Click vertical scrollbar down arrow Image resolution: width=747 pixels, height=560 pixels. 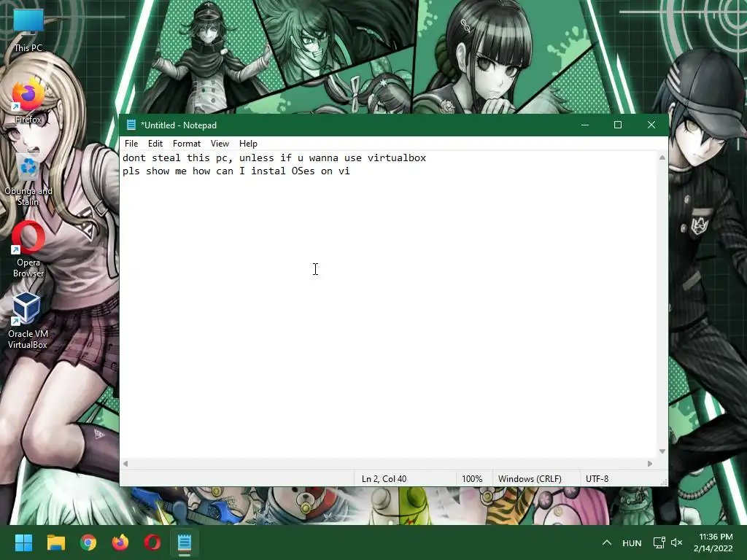pyautogui.click(x=662, y=451)
